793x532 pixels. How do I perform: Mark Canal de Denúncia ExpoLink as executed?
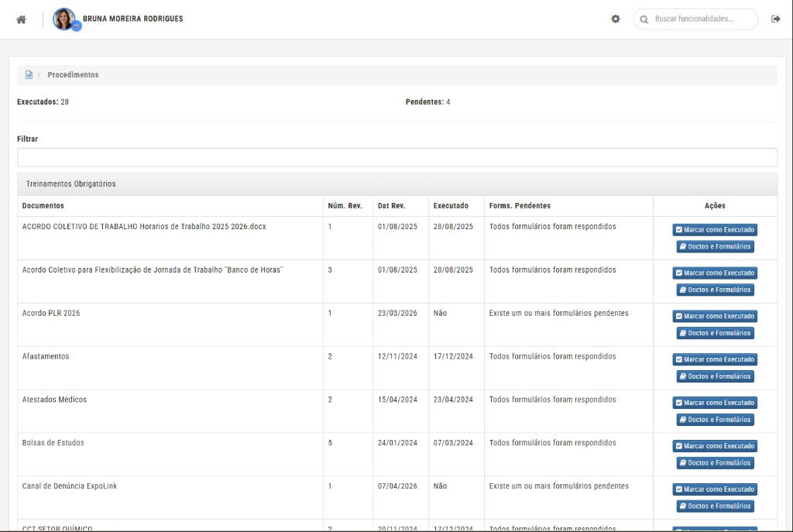pyautogui.click(x=715, y=489)
